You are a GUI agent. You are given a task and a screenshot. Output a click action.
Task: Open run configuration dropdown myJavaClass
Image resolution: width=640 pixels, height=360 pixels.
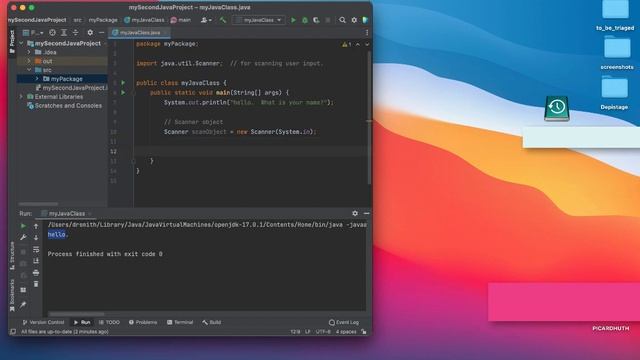[259, 20]
